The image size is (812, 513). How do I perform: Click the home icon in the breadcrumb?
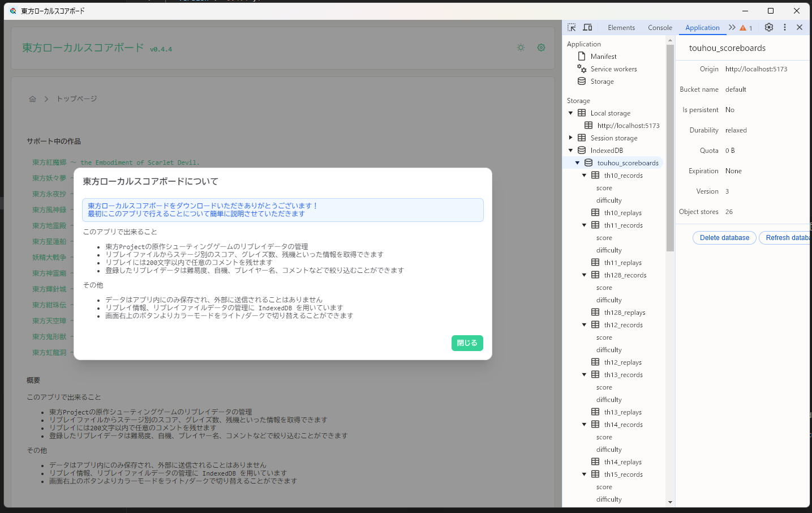coord(33,99)
